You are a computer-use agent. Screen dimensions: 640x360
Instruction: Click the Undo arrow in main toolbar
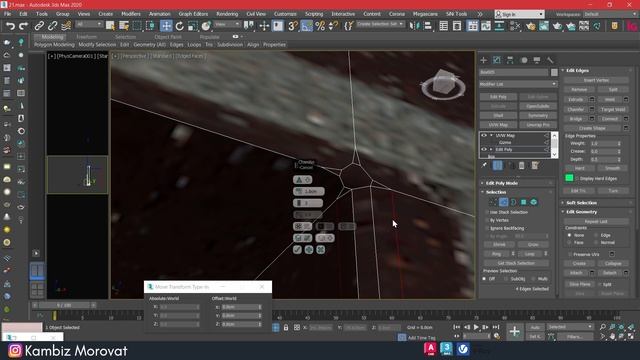click(x=10, y=26)
